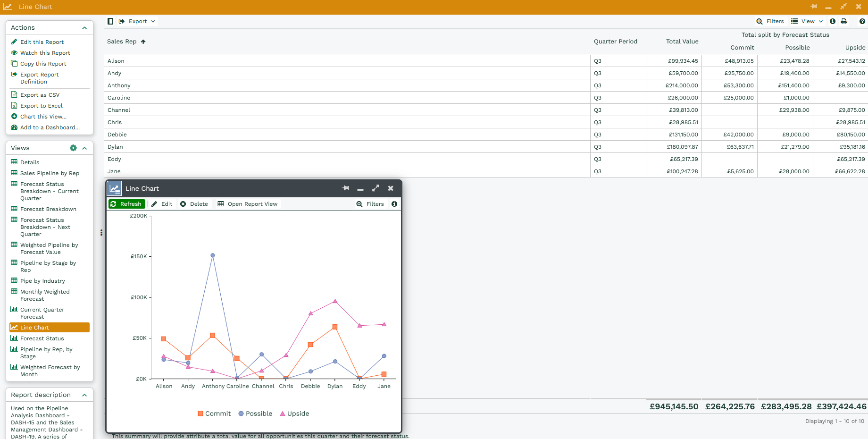Screen dimensions: 868x439
Task: Click the print icon in report toolbar
Action: coord(844,21)
